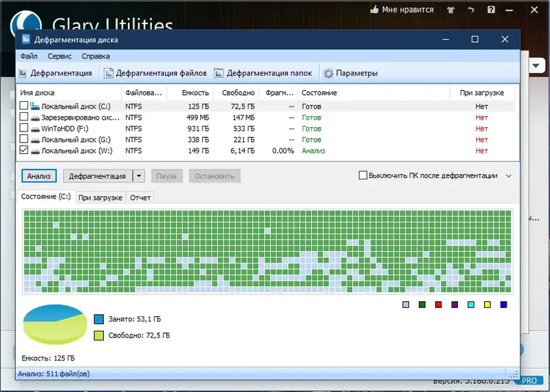Viewport: 550px width, 392px height.
Task: Click the Остановить button
Action: pyautogui.click(x=214, y=176)
